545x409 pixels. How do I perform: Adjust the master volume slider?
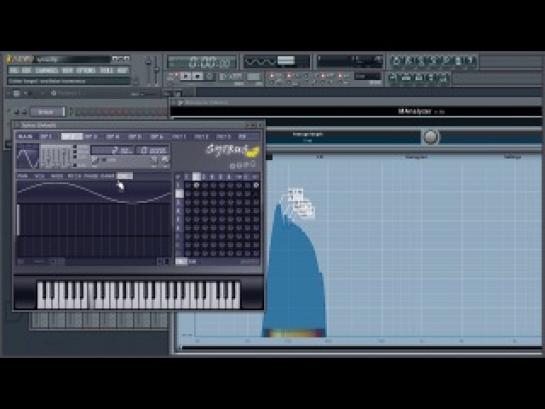click(x=148, y=71)
